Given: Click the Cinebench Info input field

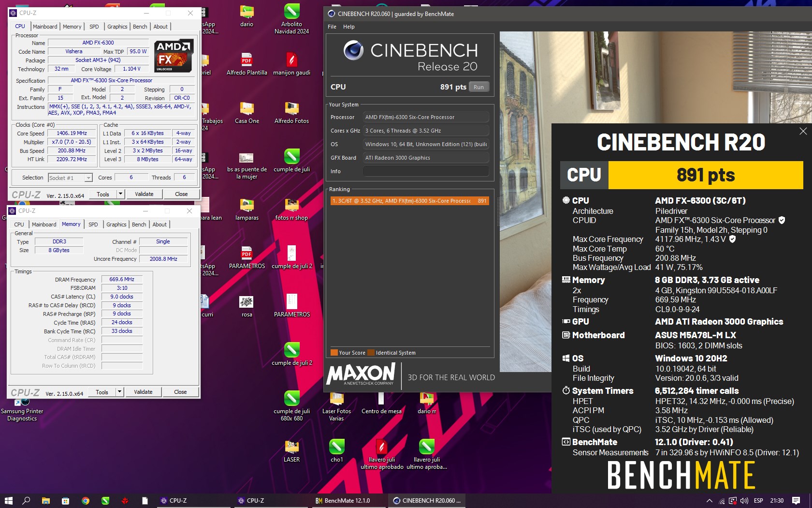Looking at the screenshot, I should tap(426, 171).
